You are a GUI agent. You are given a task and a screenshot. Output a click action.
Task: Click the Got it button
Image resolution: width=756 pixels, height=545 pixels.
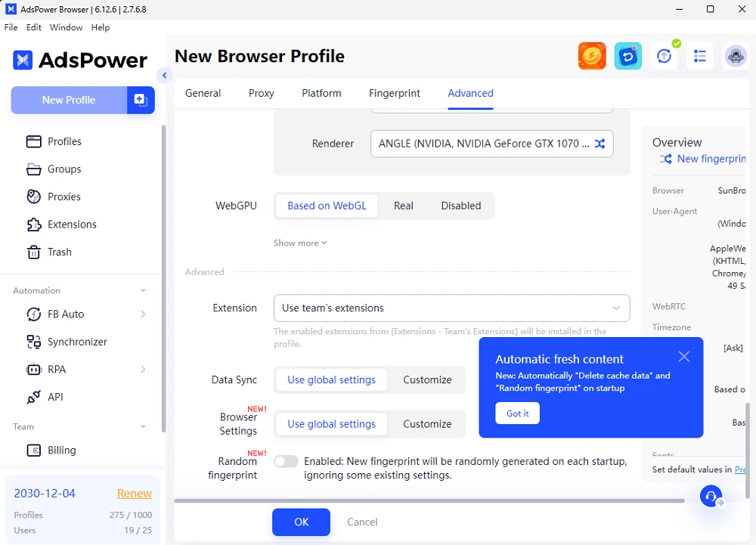(x=517, y=413)
